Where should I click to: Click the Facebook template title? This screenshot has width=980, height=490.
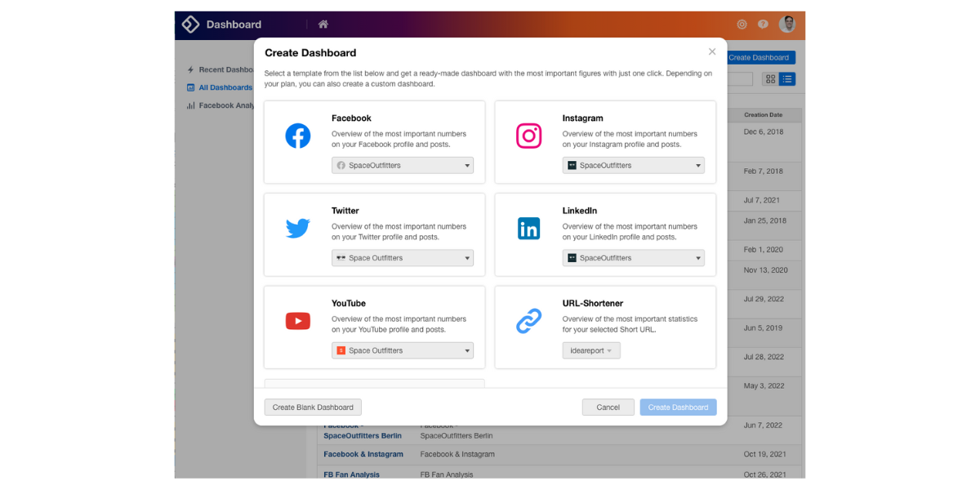coord(351,118)
